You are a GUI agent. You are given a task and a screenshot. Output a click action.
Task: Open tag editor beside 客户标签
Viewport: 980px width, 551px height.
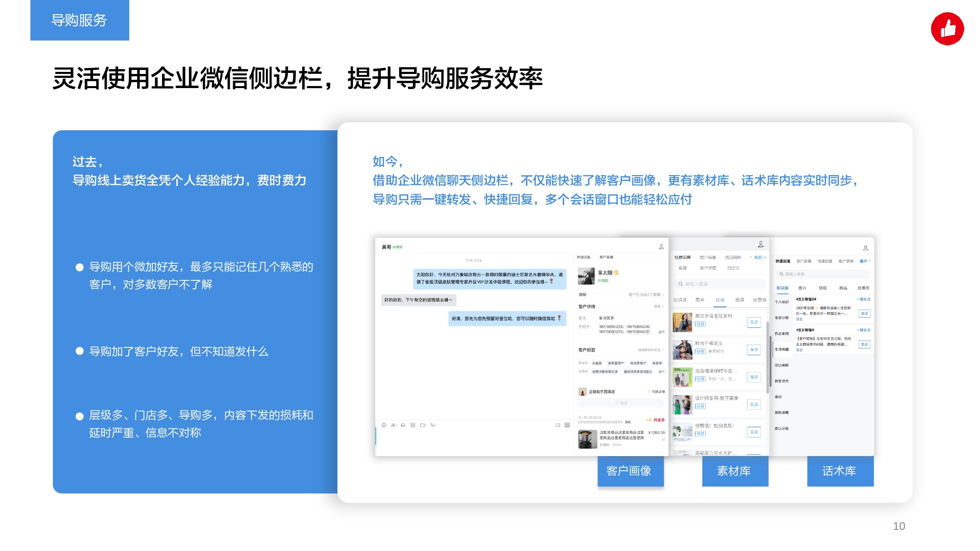click(x=651, y=350)
